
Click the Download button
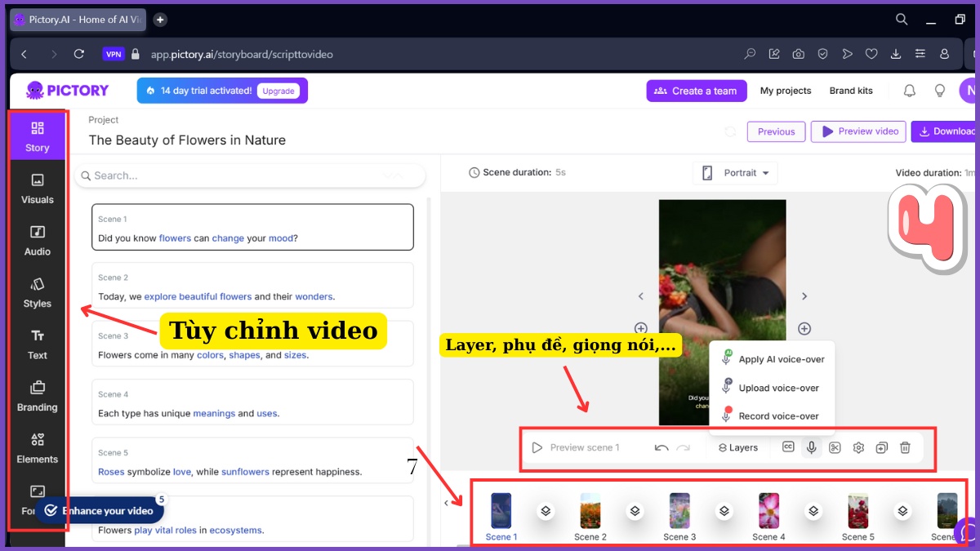point(944,131)
